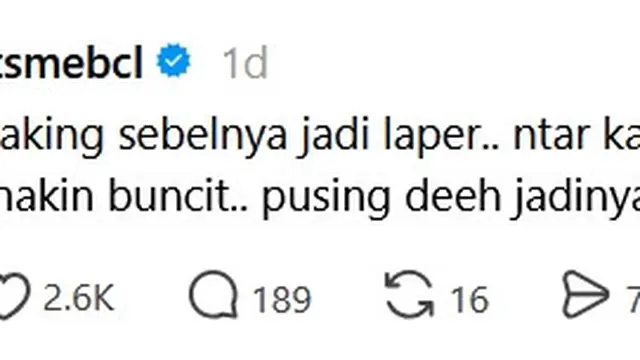
Task: Click the word 'pusing' in the post text
Action: pyautogui.click(x=327, y=199)
